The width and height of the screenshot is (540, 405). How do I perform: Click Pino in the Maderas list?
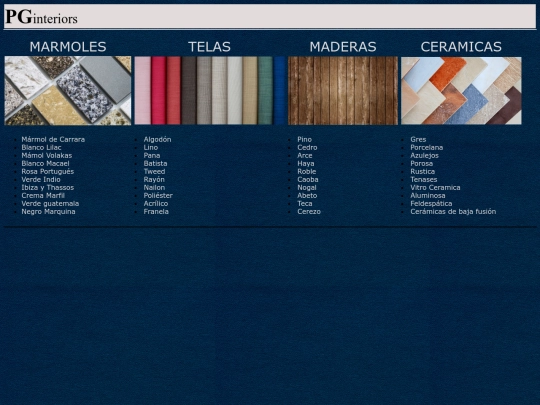[x=304, y=139]
